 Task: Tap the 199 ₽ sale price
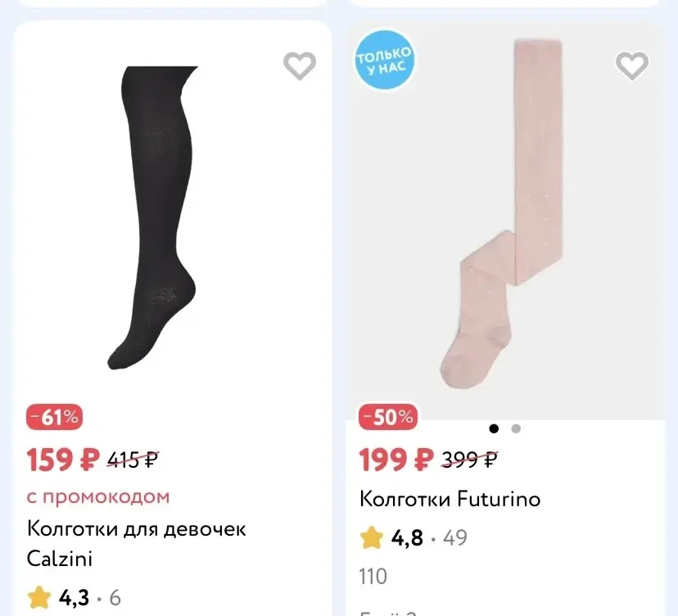[396, 459]
